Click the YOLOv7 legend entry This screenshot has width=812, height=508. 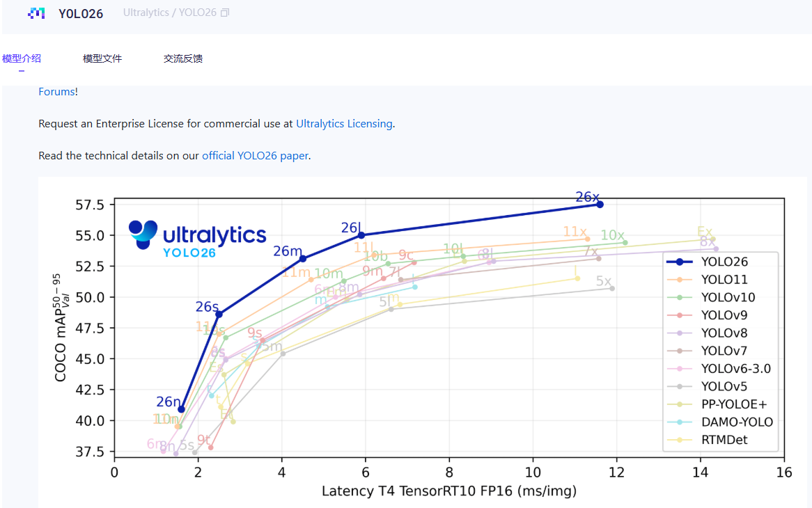pyautogui.click(x=708, y=351)
